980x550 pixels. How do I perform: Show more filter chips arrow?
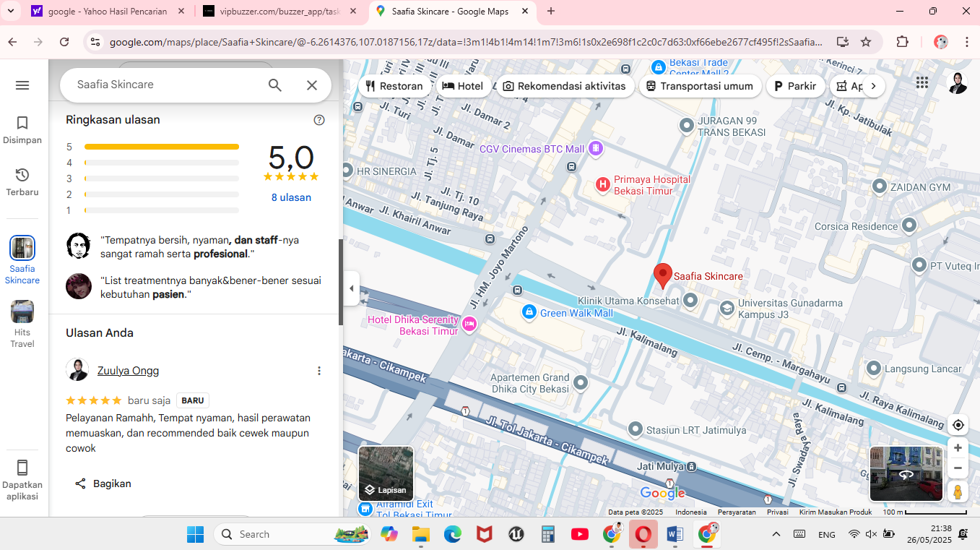click(x=873, y=86)
